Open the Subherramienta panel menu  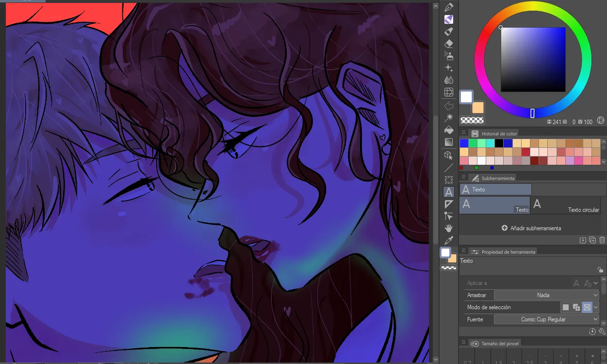(x=464, y=178)
